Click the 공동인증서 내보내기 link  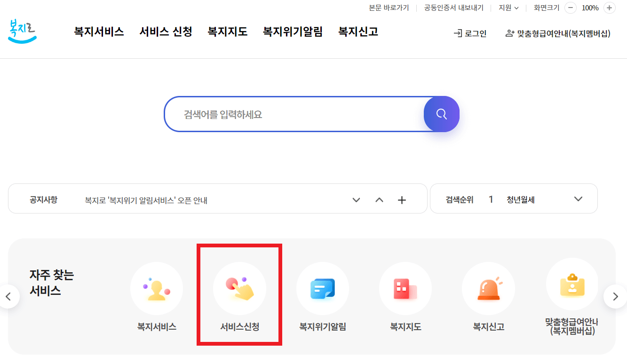pos(453,8)
